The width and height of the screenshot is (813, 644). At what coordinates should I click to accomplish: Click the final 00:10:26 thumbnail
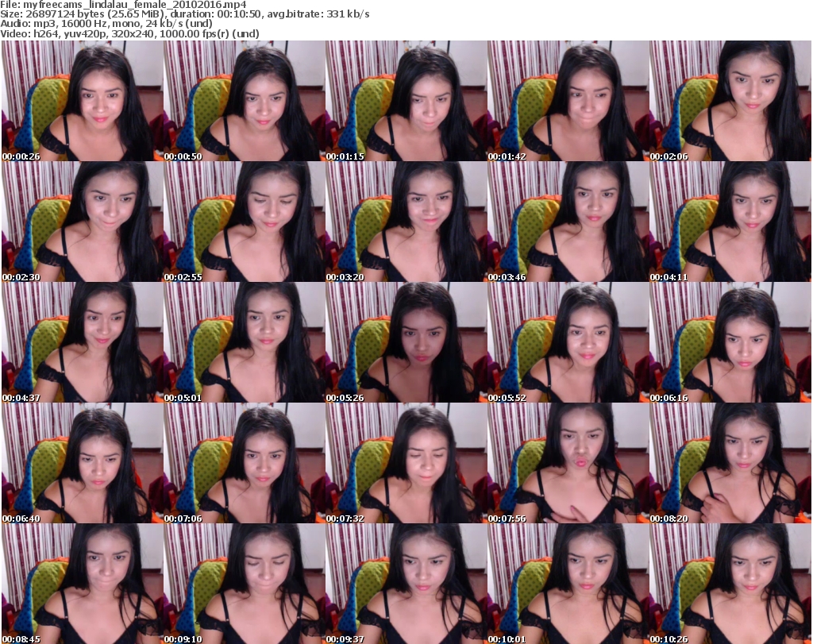[x=730, y=584]
